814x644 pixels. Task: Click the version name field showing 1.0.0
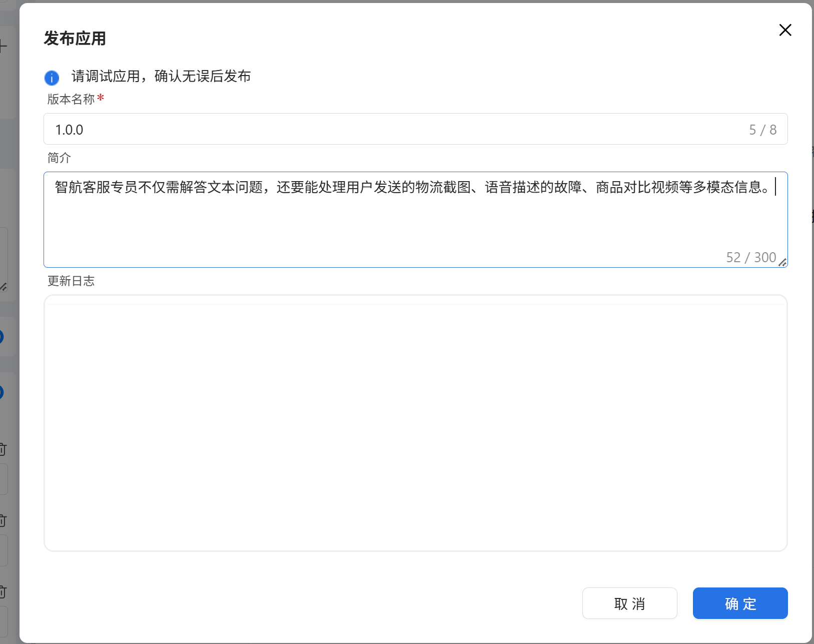[350, 129]
